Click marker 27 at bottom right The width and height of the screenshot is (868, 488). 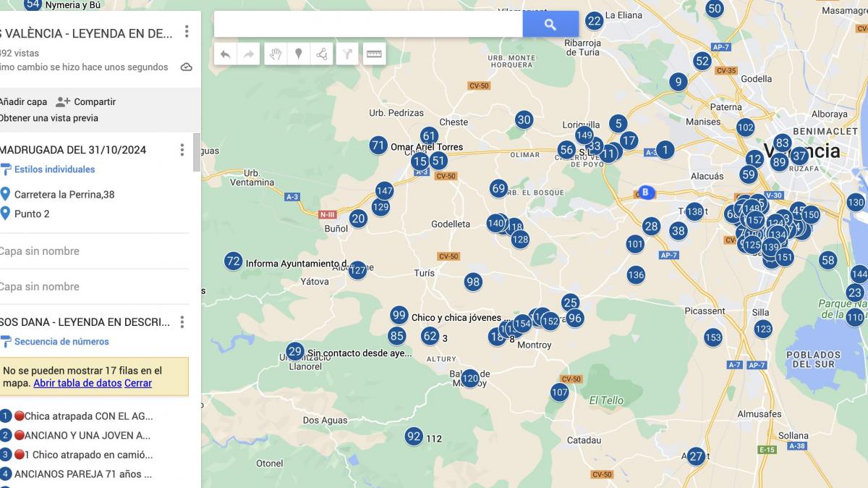696,456
